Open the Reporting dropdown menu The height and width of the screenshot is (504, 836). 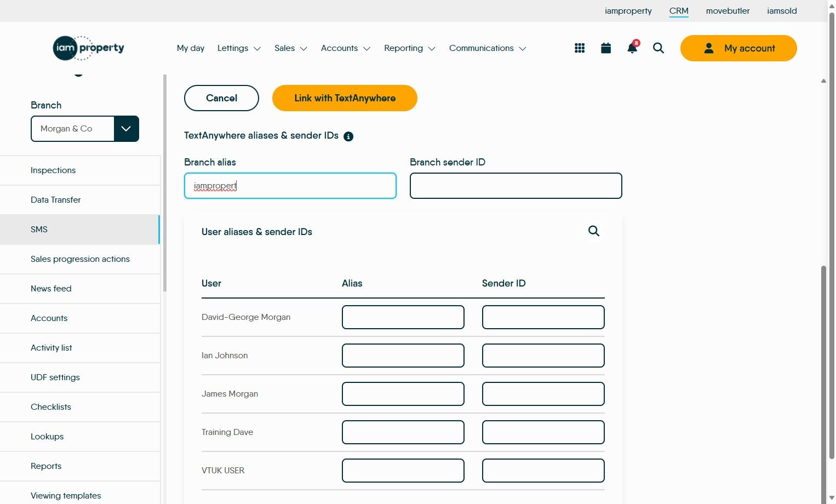(409, 48)
